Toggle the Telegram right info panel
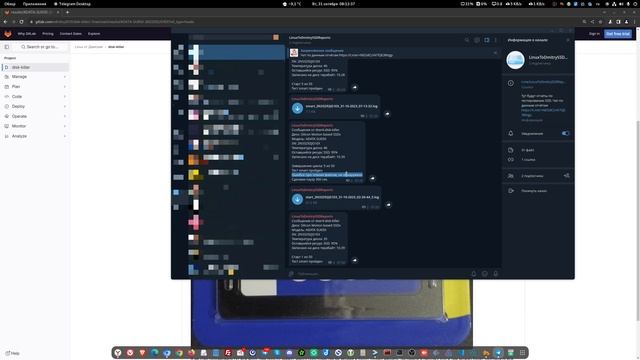Image resolution: width=640 pixels, height=360 pixels. point(487,40)
